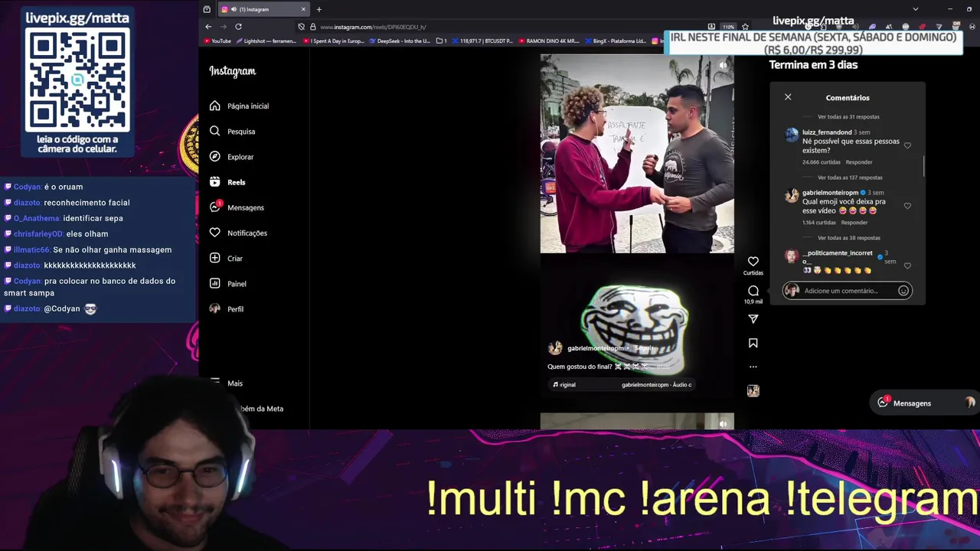
Task: Open the reel's original audio link
Action: (622, 385)
